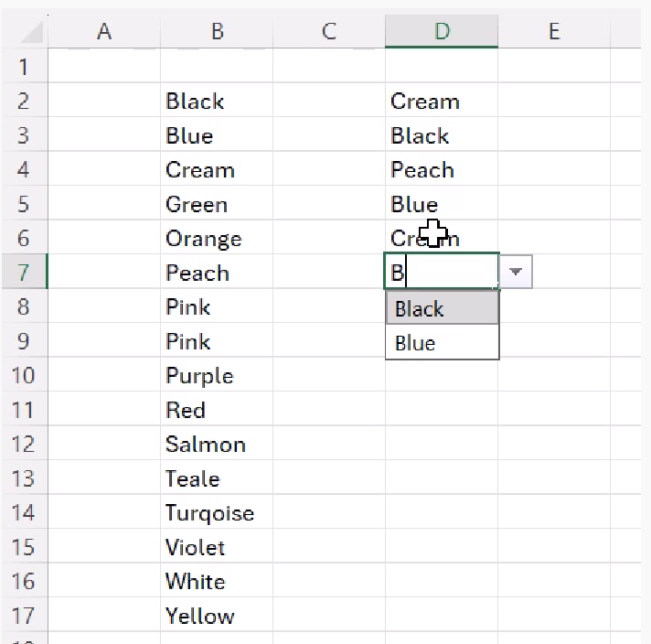Viewport: 651px width, 644px height.
Task: Select column C header
Action: click(329, 32)
